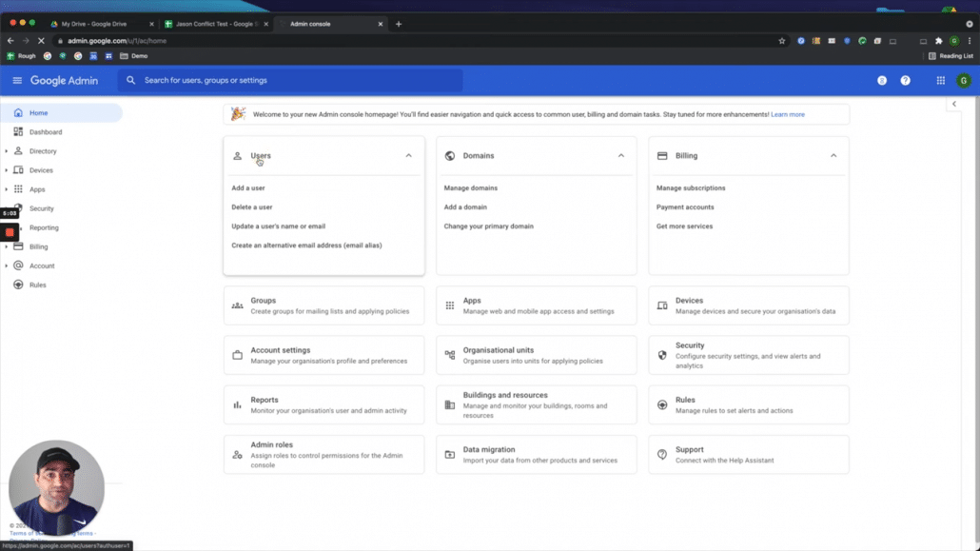Open a new browser tab
The image size is (980, 551).
pos(399,24)
